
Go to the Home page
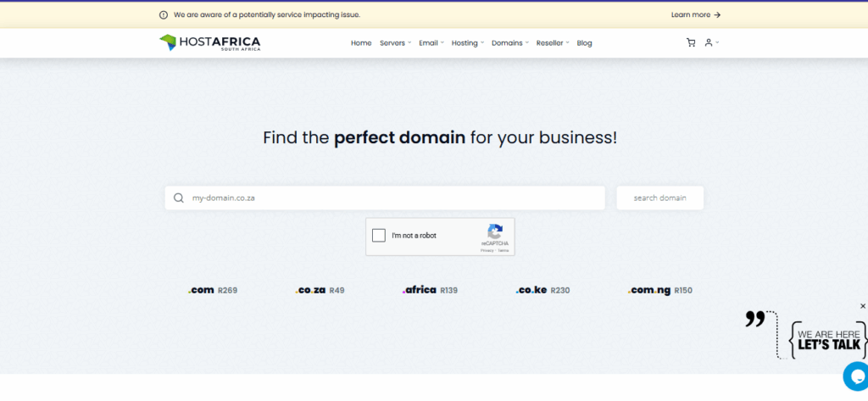(x=361, y=42)
